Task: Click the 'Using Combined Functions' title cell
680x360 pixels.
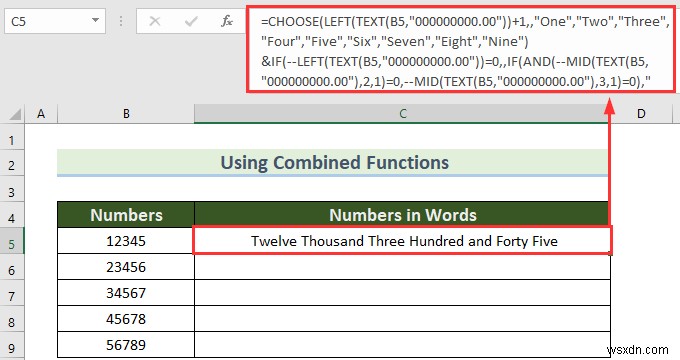Action: pos(333,163)
